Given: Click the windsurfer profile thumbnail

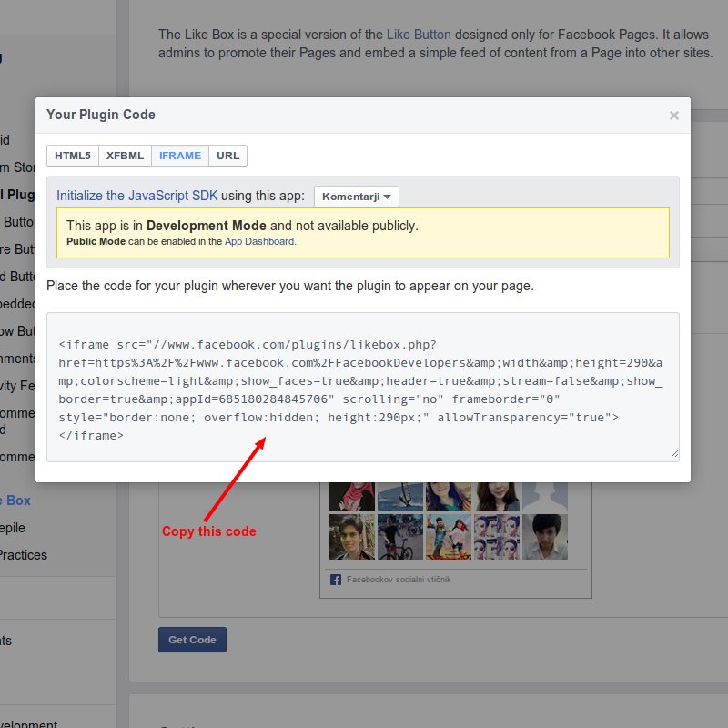Looking at the screenshot, I should [400, 496].
